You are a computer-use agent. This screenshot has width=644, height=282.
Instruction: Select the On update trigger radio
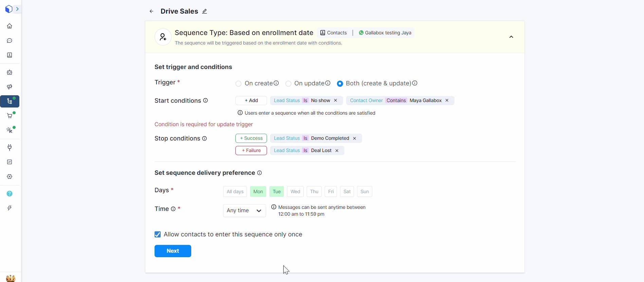pos(288,84)
